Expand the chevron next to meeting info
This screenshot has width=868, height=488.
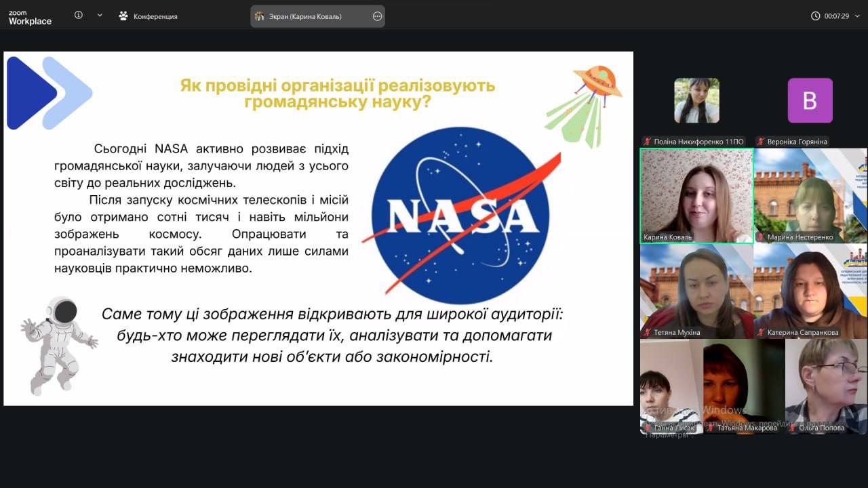pos(100,15)
